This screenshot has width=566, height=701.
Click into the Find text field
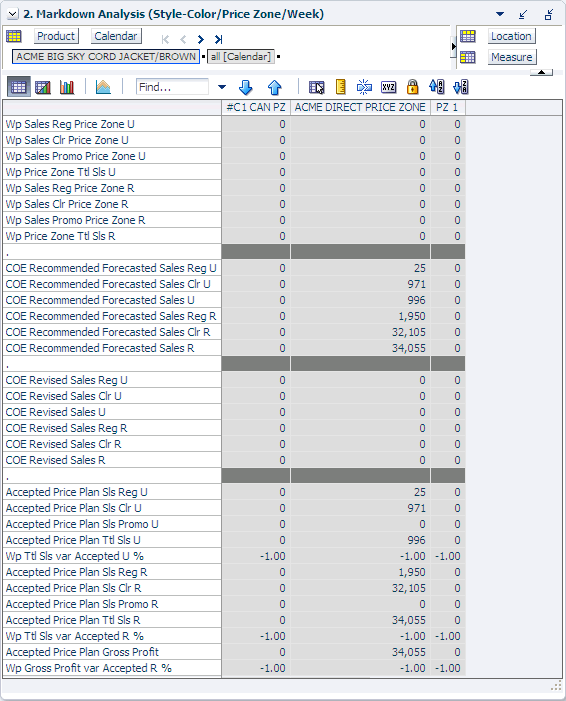coord(172,87)
